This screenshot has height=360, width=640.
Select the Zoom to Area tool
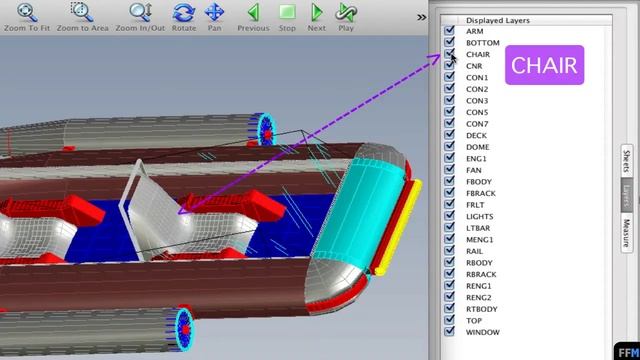point(82,18)
